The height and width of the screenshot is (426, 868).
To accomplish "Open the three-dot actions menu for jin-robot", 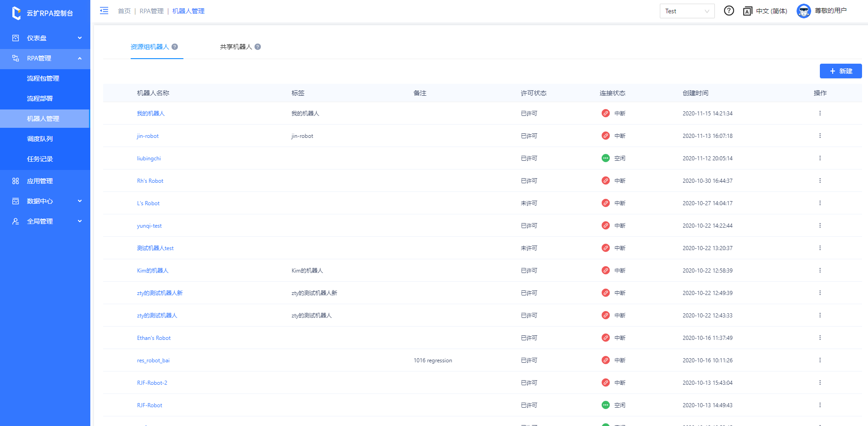I will point(820,136).
